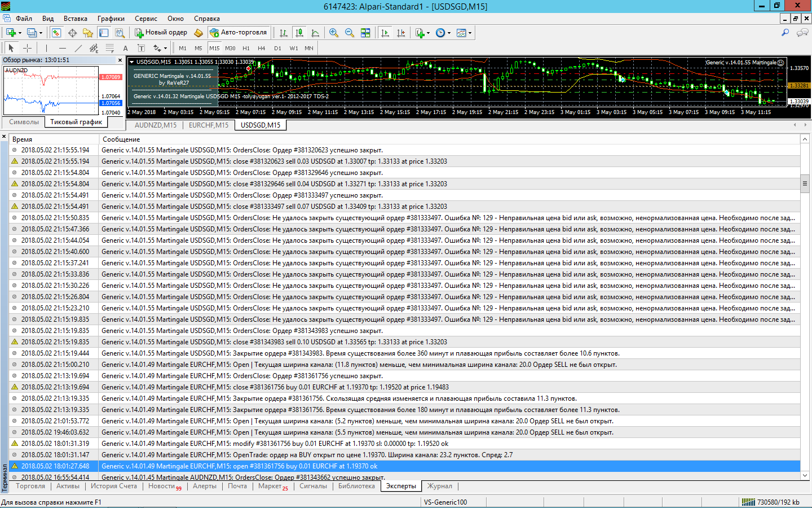This screenshot has height=508, width=812.
Task: Open the chart templates icon
Action: tap(461, 33)
